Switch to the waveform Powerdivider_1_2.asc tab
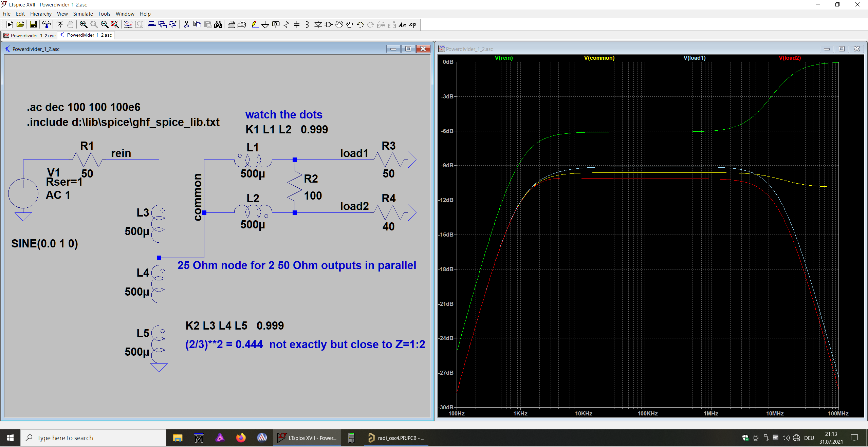This screenshot has width=868, height=447. point(30,35)
